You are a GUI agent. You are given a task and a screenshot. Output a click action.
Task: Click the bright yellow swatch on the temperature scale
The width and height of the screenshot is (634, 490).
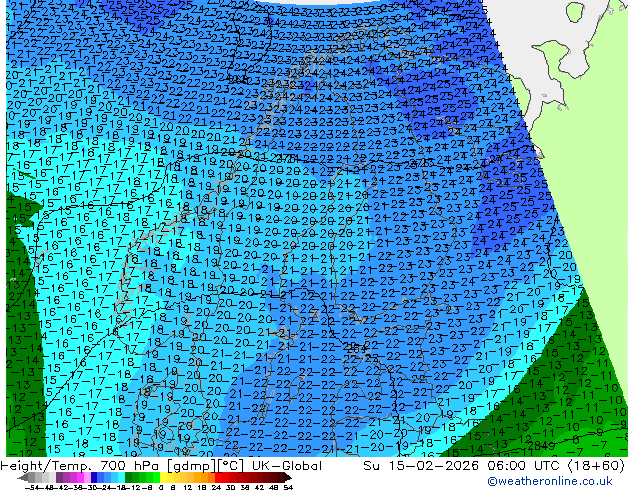pos(163,477)
